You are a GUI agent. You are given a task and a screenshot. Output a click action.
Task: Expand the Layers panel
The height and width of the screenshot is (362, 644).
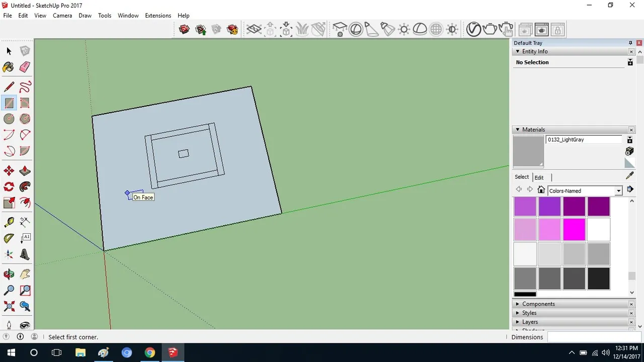click(x=518, y=322)
